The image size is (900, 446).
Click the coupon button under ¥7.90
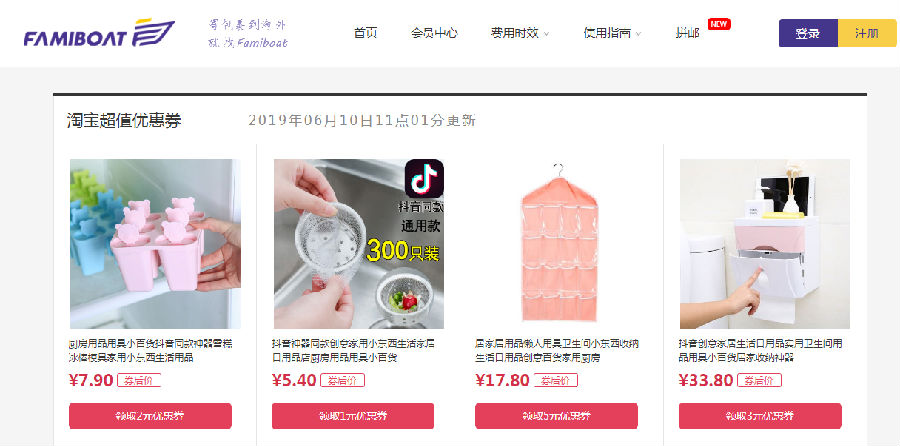(150, 416)
